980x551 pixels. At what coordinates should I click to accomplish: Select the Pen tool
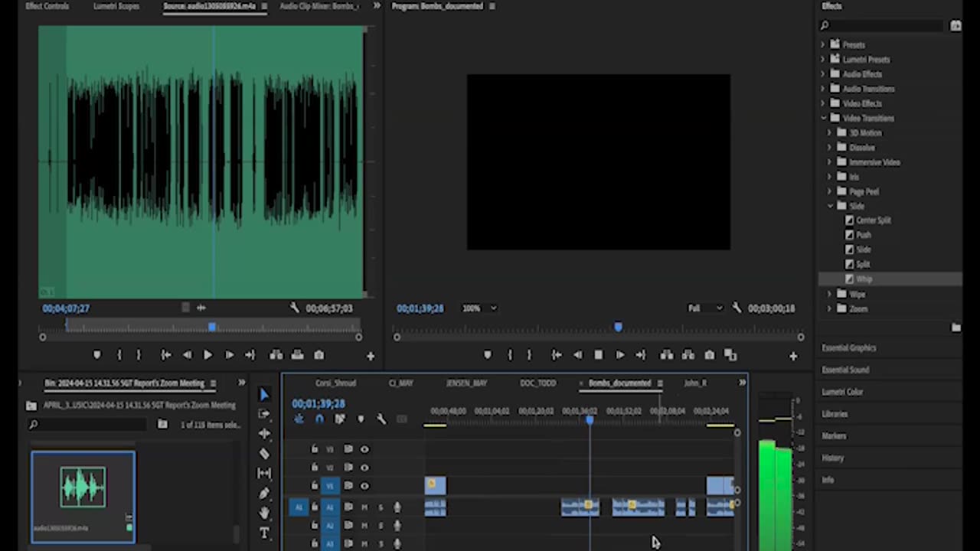tap(264, 494)
